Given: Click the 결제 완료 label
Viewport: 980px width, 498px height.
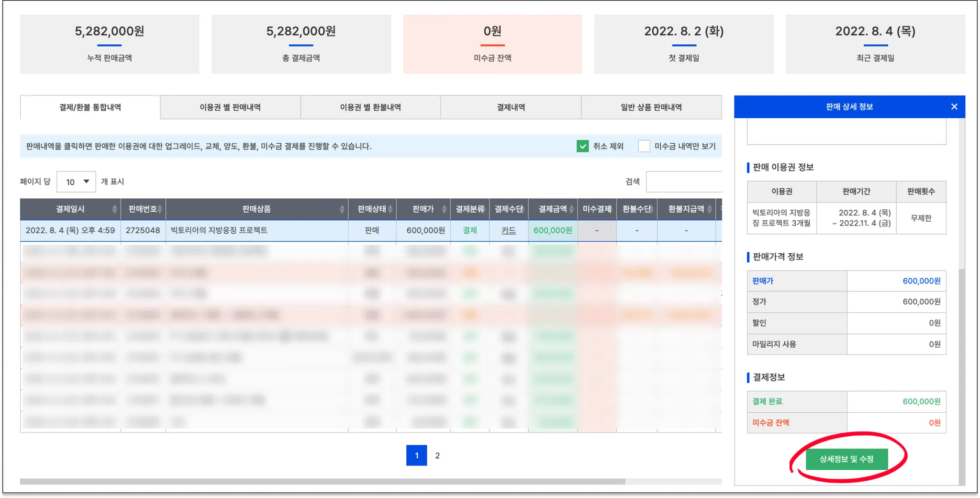Looking at the screenshot, I should 767,401.
